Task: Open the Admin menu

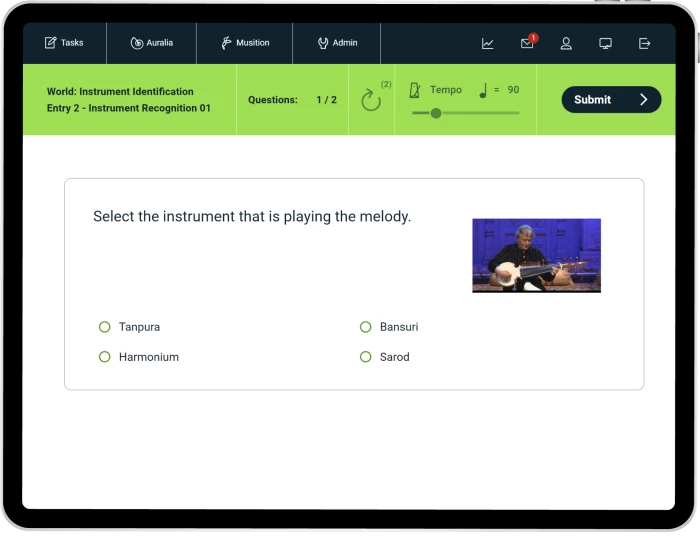Action: coord(337,43)
